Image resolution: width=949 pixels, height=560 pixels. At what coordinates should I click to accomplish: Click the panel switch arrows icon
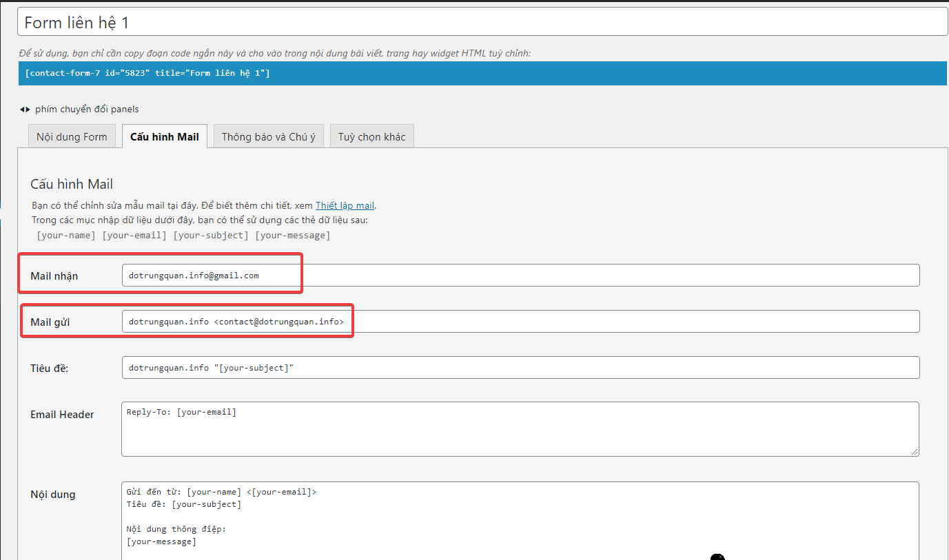(25, 109)
